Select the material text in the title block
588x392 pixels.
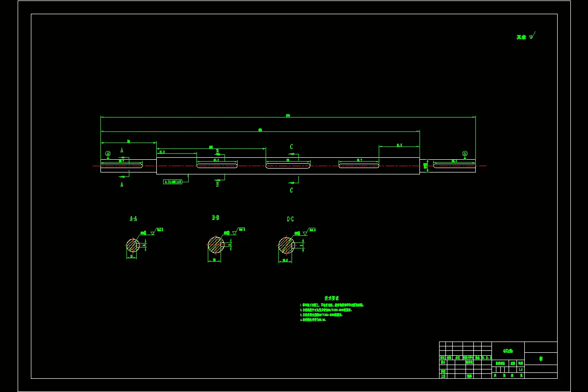point(508,351)
